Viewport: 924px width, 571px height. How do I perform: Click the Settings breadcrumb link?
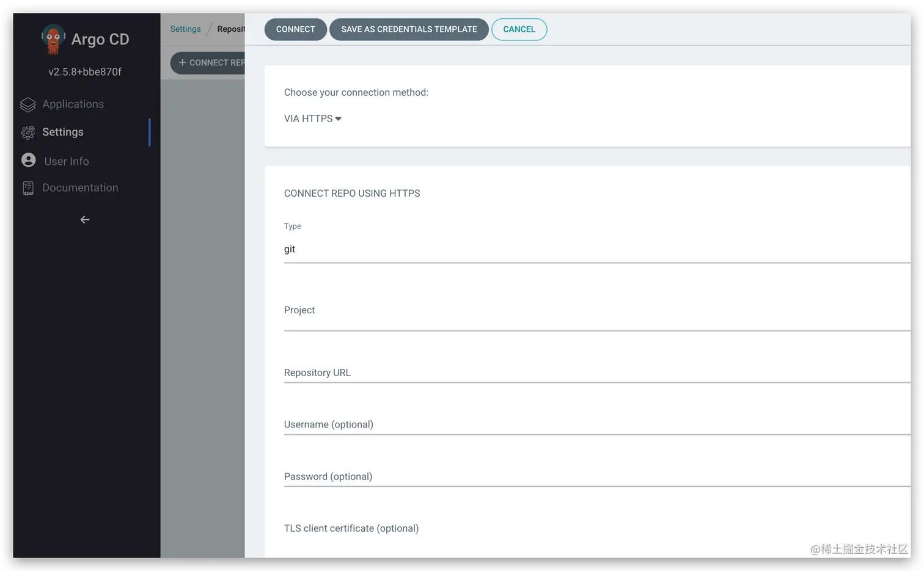pyautogui.click(x=185, y=29)
